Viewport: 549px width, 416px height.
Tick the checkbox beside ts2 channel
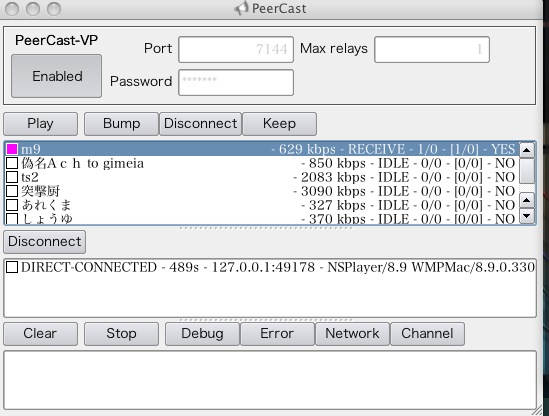tap(12, 177)
